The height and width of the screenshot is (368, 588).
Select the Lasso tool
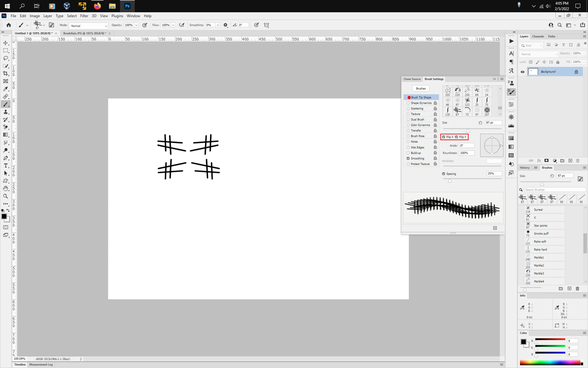pyautogui.click(x=6, y=58)
